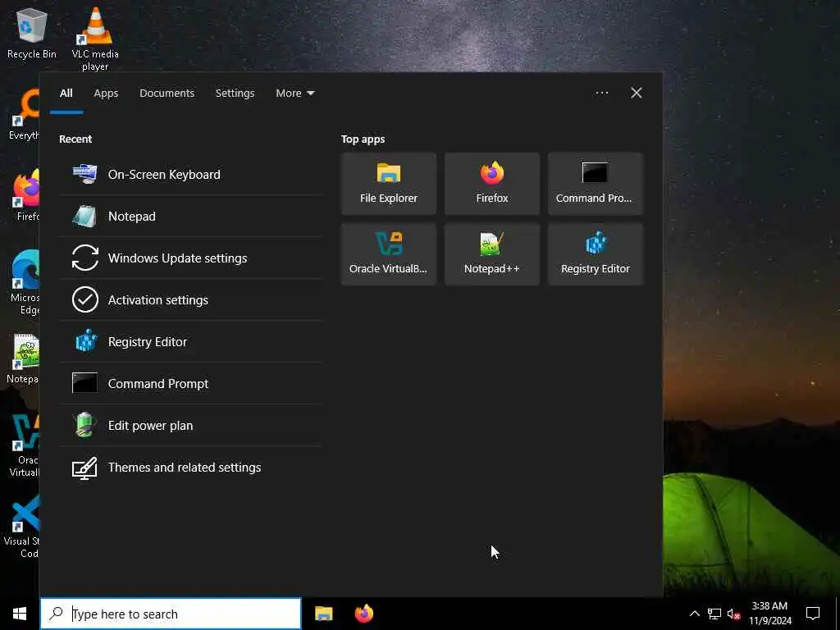Select Visual Studio Code desktop shortcut
The image size is (840, 630).
(22, 527)
